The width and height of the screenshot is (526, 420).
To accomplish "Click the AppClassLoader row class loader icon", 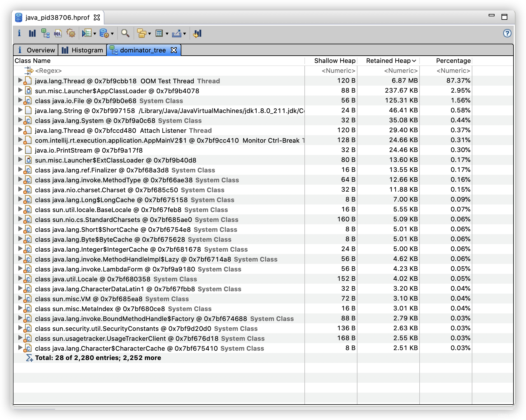I will pos(28,91).
